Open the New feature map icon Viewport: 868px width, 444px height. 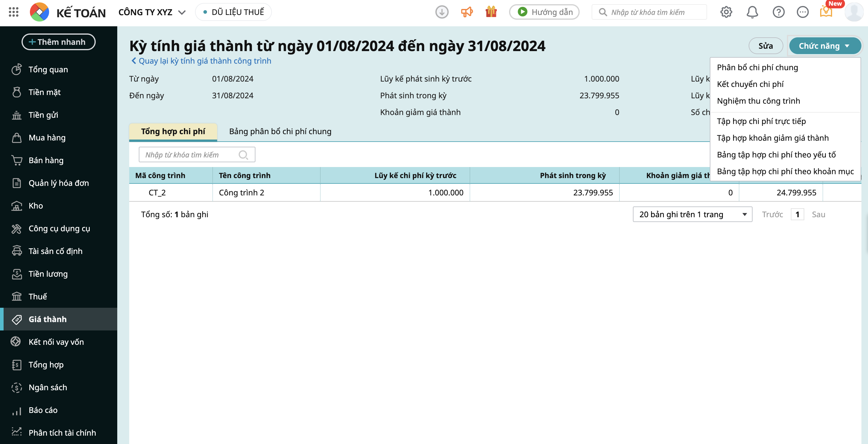pos(826,12)
